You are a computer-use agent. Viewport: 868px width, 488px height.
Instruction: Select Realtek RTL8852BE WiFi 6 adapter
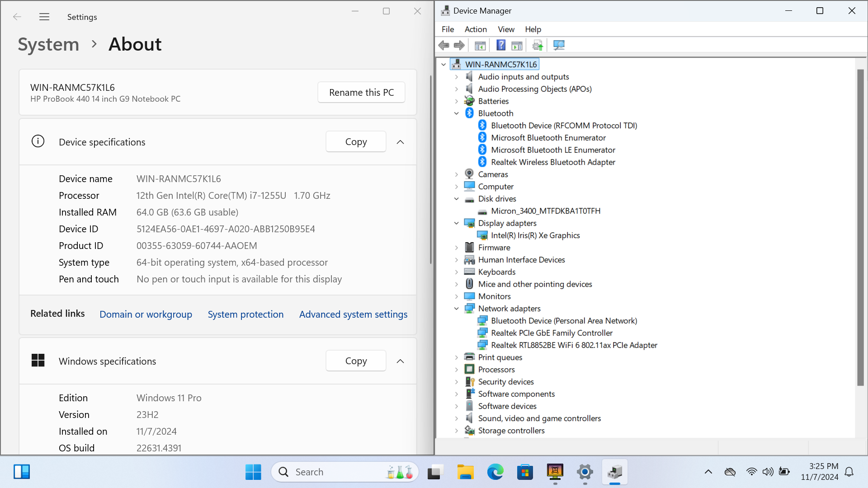point(574,345)
